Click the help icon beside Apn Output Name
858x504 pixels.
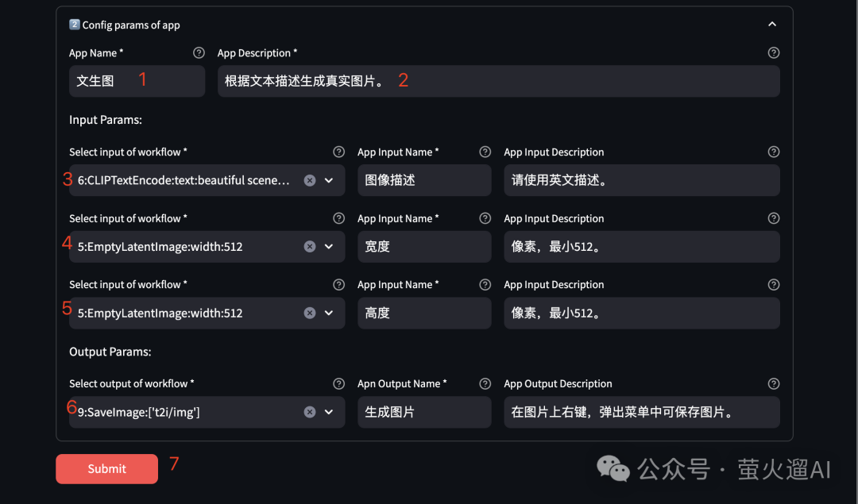pyautogui.click(x=485, y=383)
